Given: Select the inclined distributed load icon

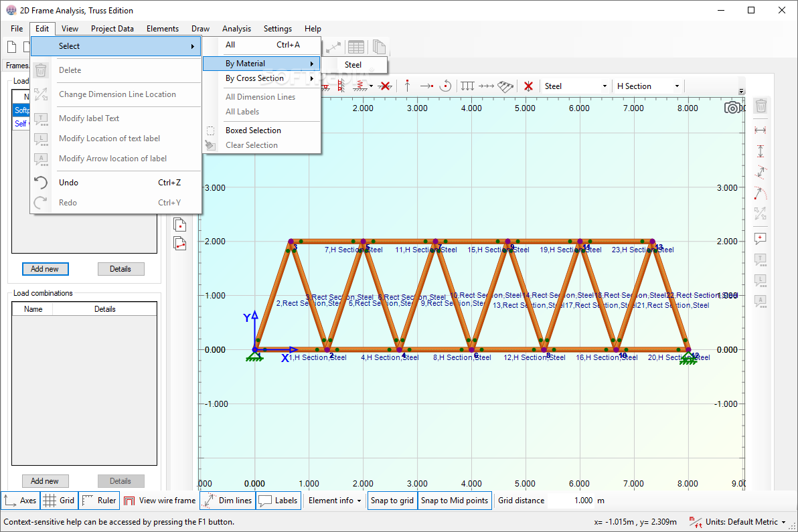Looking at the screenshot, I should [x=505, y=86].
